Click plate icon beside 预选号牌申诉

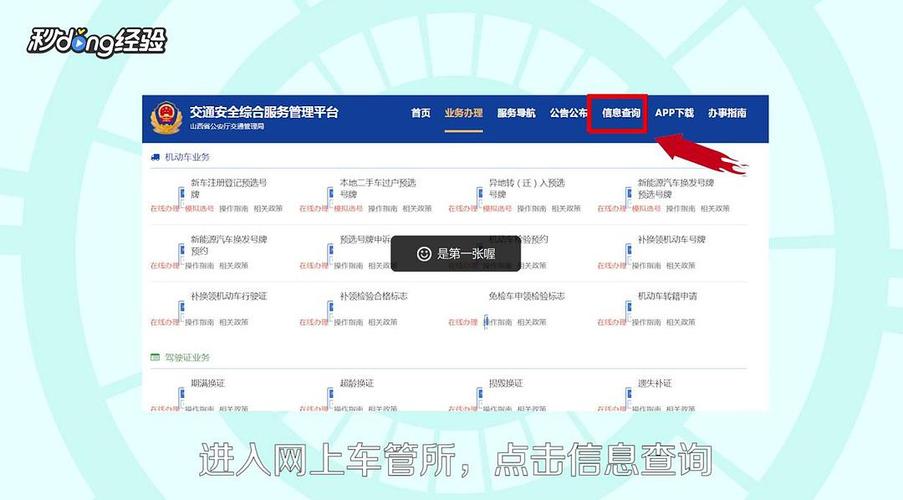point(330,253)
